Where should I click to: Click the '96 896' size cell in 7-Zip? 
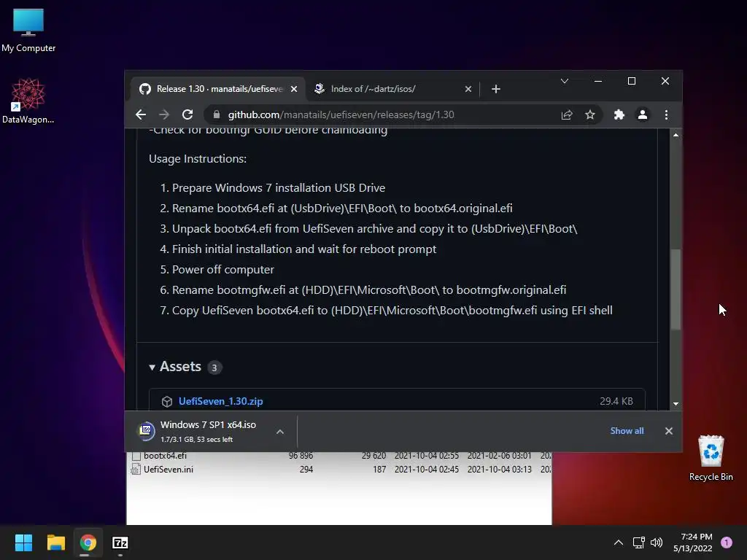pyautogui.click(x=301, y=456)
